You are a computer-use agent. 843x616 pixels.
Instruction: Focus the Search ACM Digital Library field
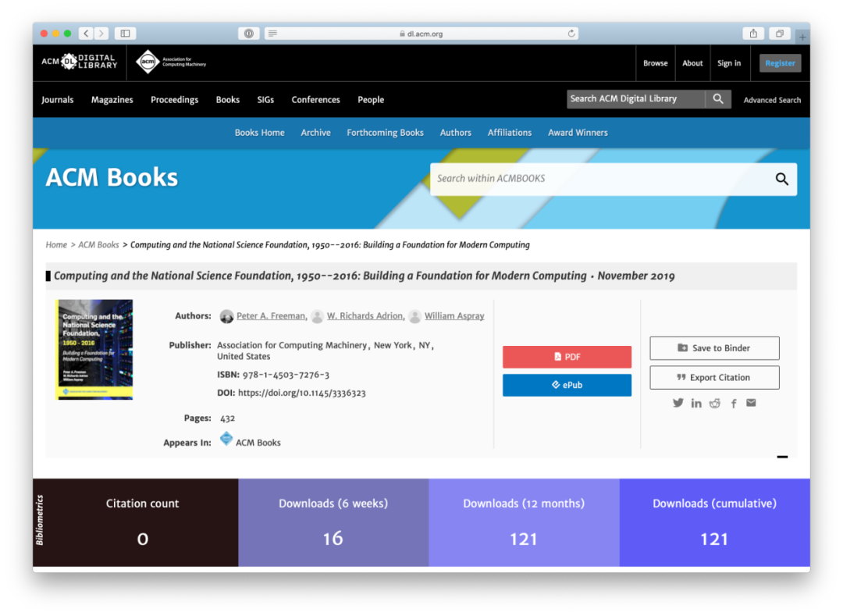635,99
